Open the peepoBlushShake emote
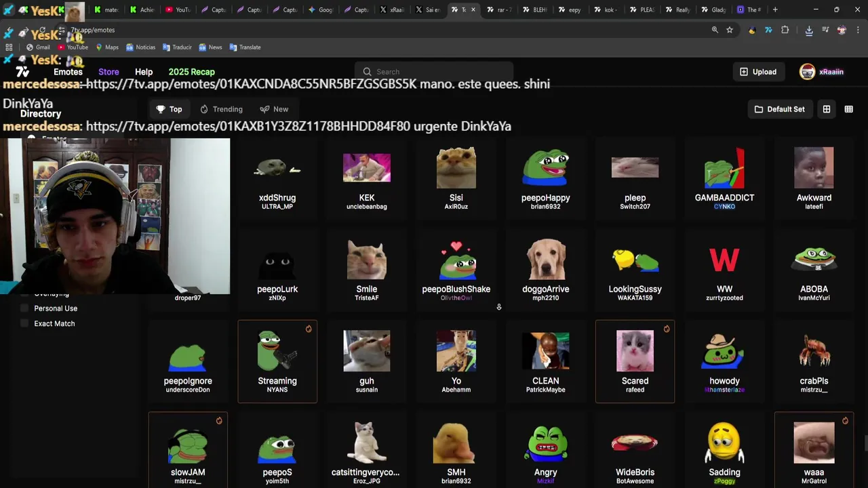This screenshot has width=868, height=488. (456, 269)
